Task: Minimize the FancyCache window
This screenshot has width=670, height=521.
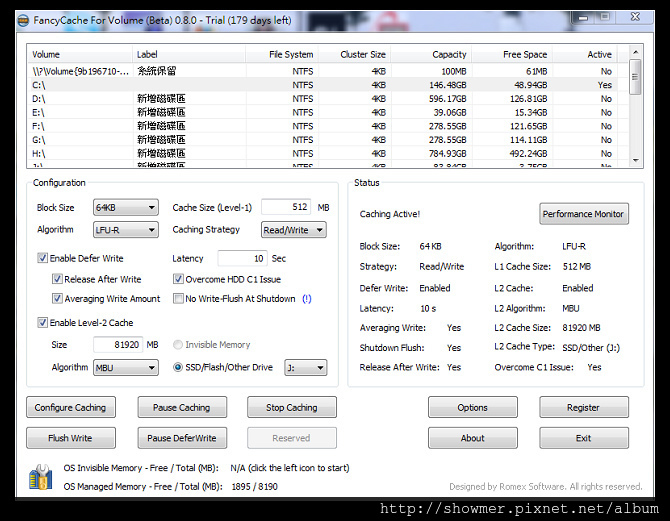Action: pos(583,17)
